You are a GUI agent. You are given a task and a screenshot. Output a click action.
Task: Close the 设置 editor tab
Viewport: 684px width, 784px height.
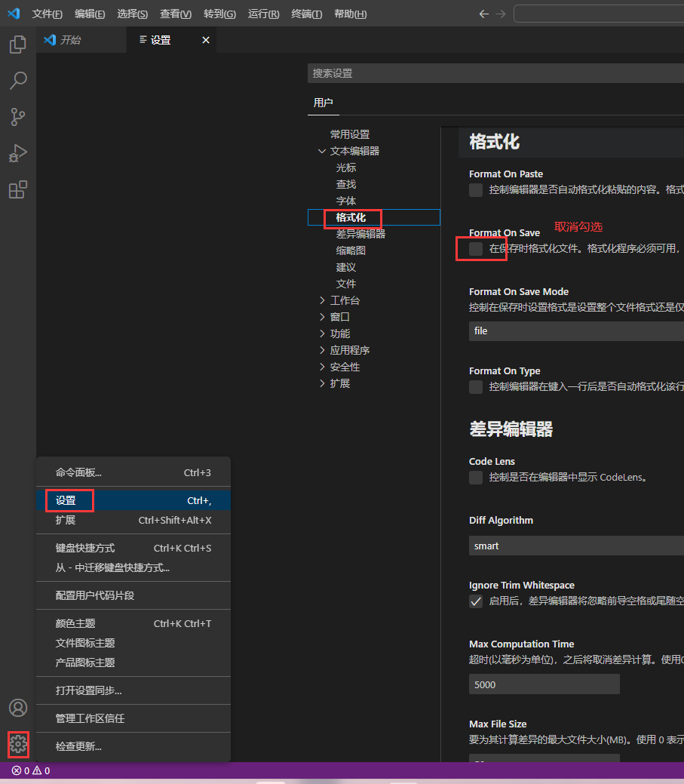click(x=206, y=40)
